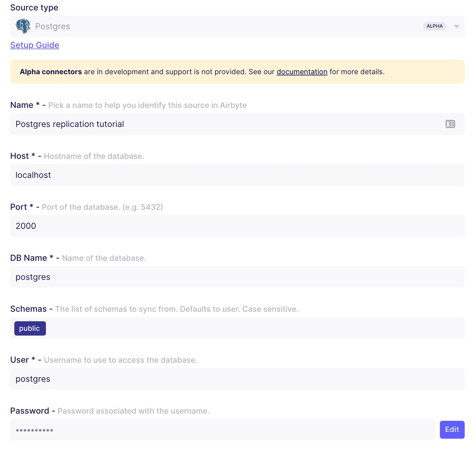Click the ALPHA badge on source type
Screen dimensions: 476x450
click(435, 26)
